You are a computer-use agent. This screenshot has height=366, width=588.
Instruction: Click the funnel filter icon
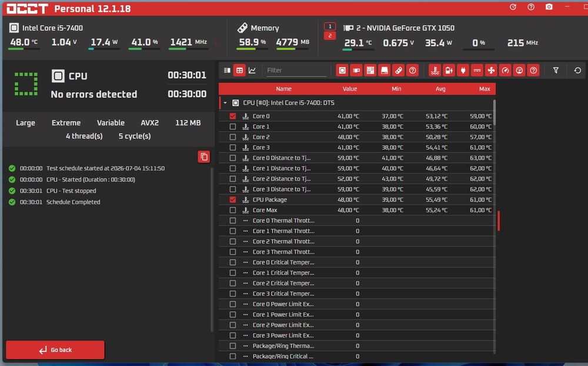556,70
